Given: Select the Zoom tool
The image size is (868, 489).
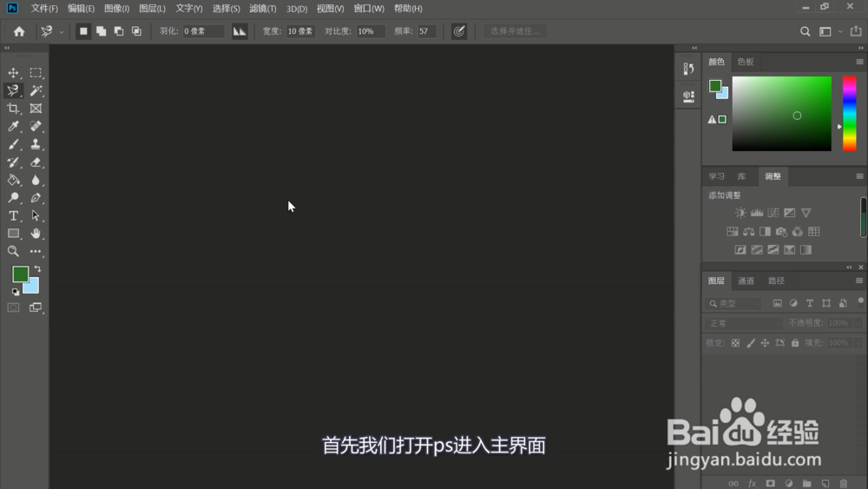Looking at the screenshot, I should [13, 251].
